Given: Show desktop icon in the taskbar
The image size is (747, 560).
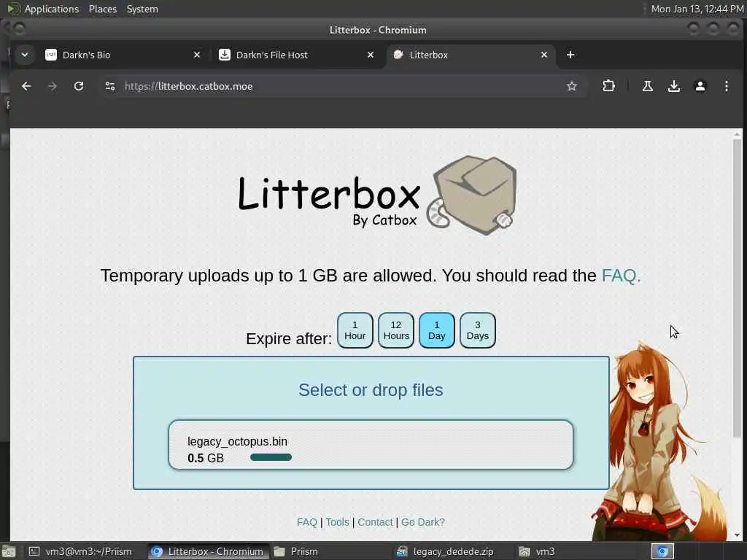Looking at the screenshot, I should 9,551.
